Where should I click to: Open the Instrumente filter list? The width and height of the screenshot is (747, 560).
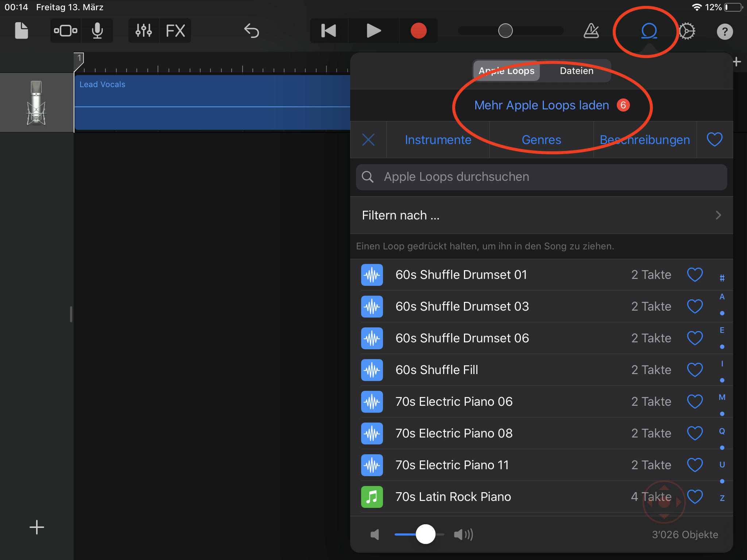(x=438, y=140)
